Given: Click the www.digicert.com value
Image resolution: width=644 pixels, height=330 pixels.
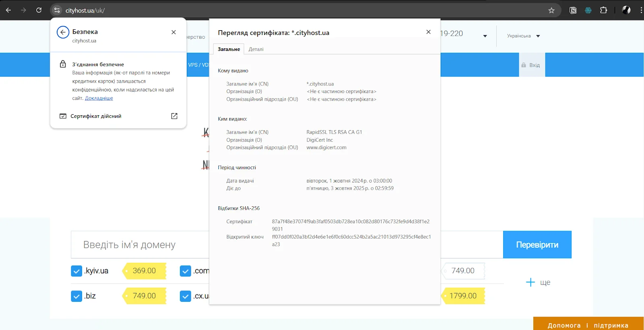Looking at the screenshot, I should [326, 147].
